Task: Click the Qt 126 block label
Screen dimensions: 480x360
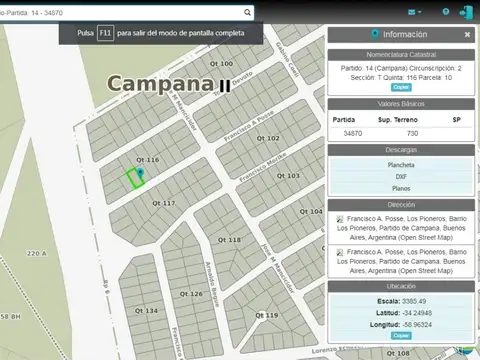Action: click(x=191, y=294)
